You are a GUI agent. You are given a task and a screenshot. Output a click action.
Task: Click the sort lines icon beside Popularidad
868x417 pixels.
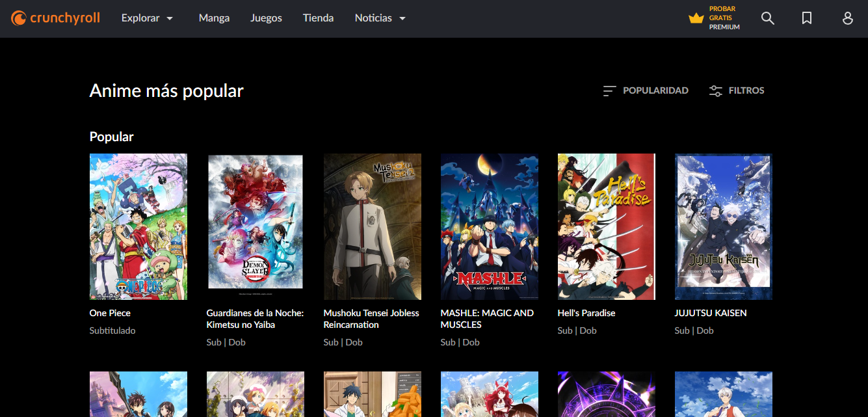coord(609,91)
